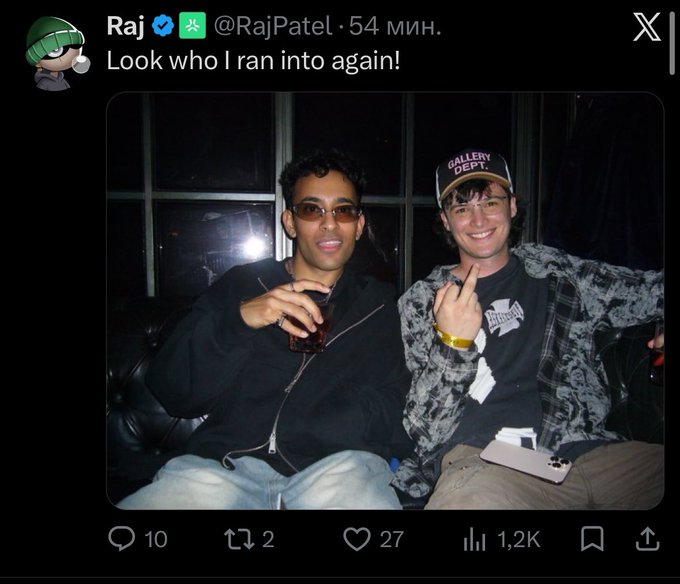The image size is (680, 584).
Task: Like the post with heart icon
Action: tap(356, 539)
